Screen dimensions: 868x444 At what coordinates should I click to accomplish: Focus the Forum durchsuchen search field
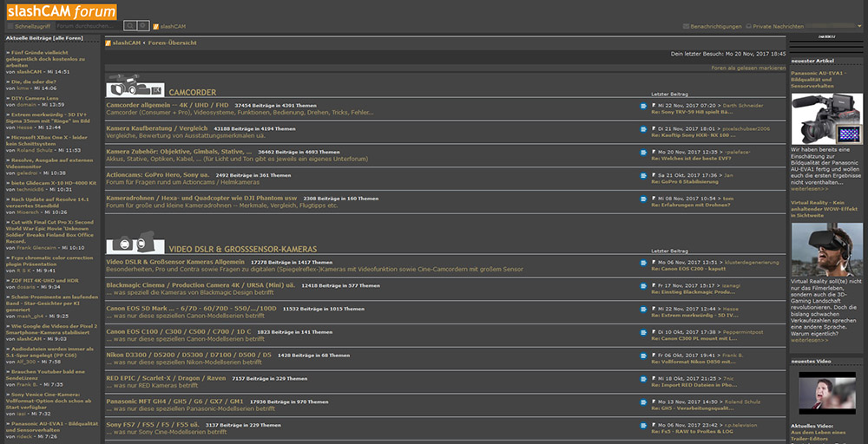[x=89, y=26]
